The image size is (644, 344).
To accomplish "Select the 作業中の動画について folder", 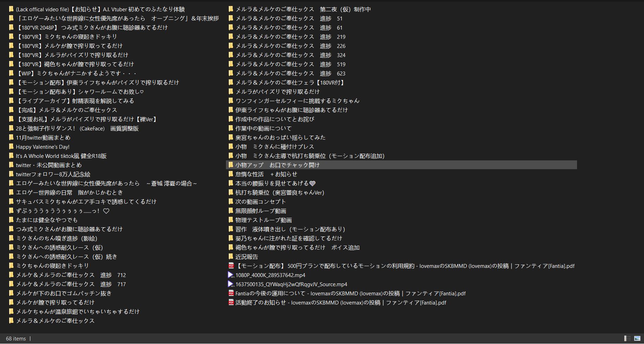I will 263,128.
